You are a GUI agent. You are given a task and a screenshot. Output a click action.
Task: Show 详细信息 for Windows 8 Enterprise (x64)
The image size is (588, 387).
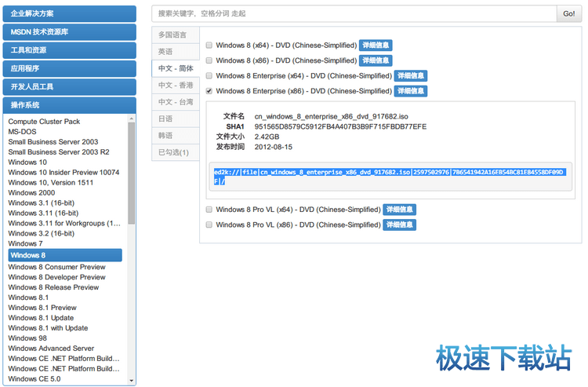coord(411,76)
